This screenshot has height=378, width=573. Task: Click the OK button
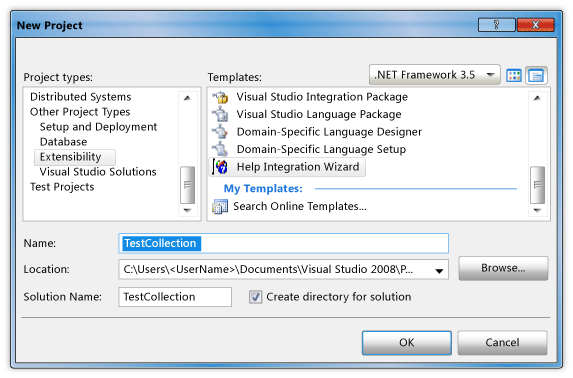pyautogui.click(x=407, y=343)
